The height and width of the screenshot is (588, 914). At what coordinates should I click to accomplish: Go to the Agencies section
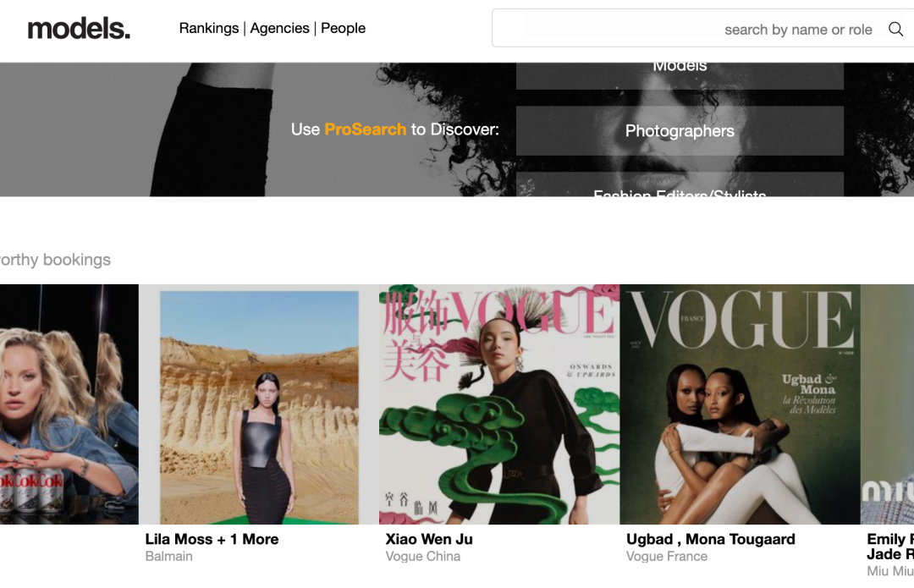(280, 28)
